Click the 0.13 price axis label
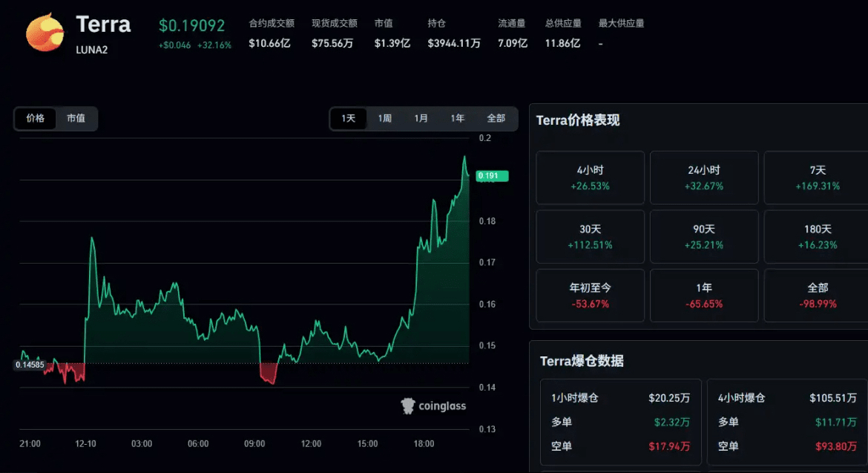Image resolution: width=868 pixels, height=473 pixels. [x=487, y=429]
